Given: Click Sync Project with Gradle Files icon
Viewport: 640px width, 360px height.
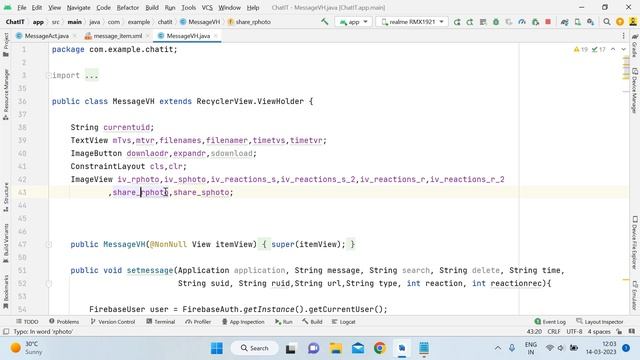Looking at the screenshot, I should pyautogui.click(x=564, y=22).
